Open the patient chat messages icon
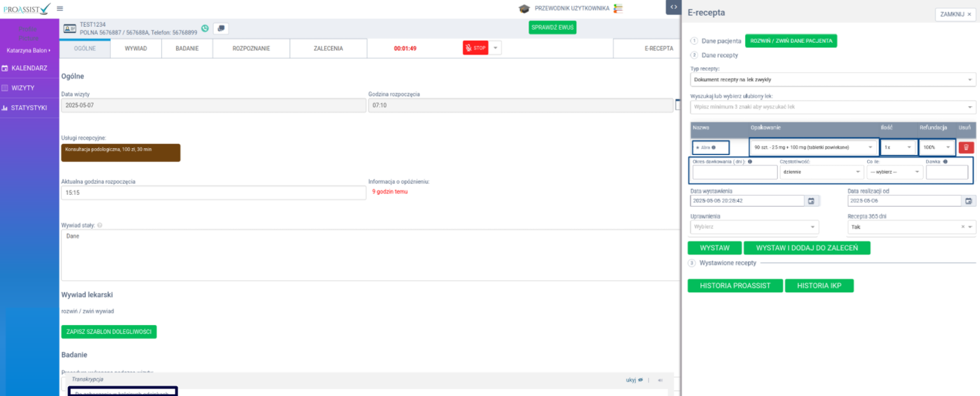980x396 pixels. pyautogui.click(x=221, y=28)
